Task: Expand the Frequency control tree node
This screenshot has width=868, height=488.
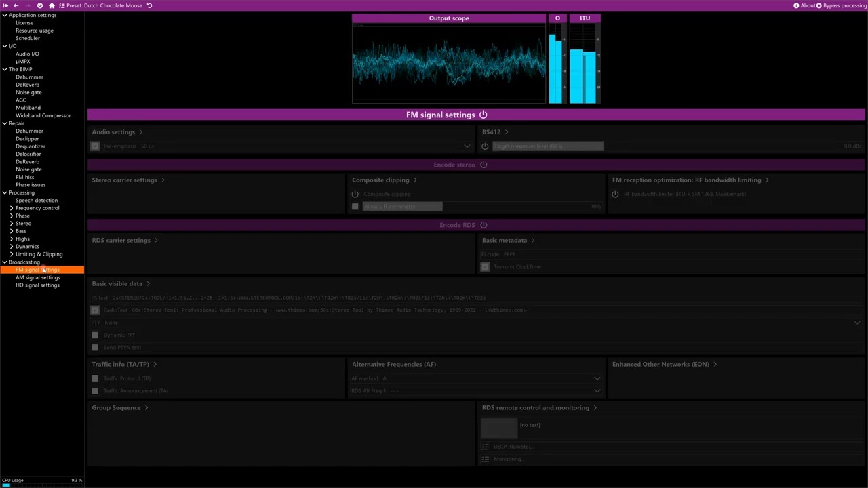Action: click(x=12, y=208)
